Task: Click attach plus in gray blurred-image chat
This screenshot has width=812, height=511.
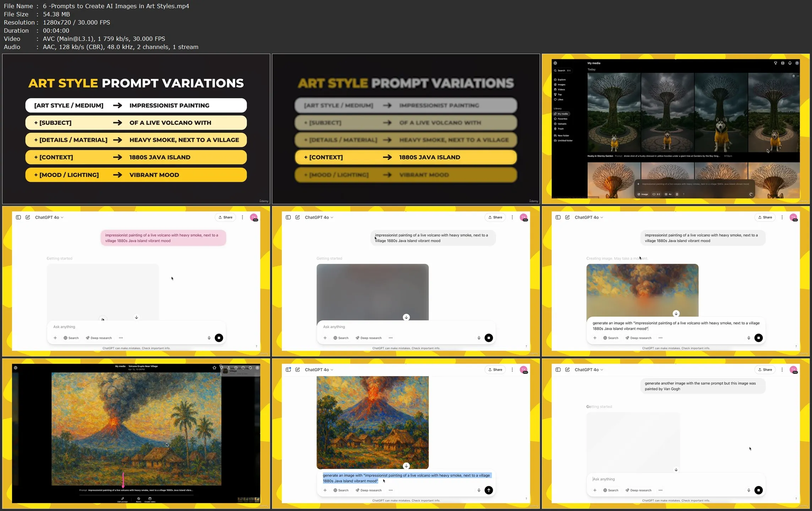Action: (x=325, y=338)
